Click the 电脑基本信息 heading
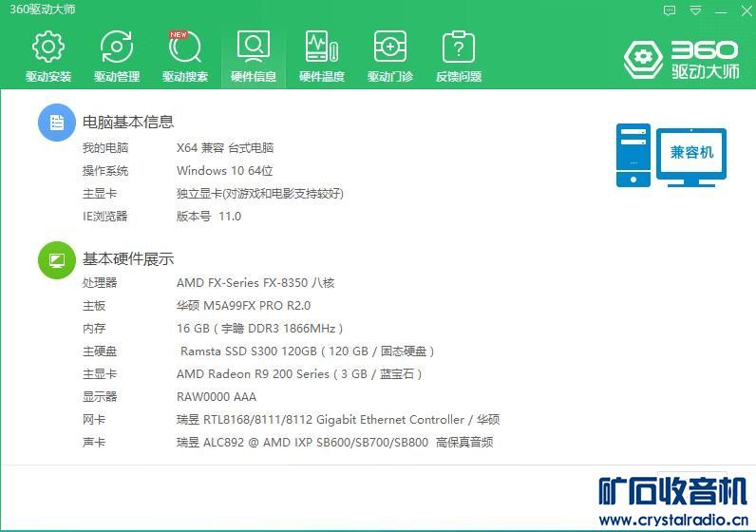 (x=128, y=122)
